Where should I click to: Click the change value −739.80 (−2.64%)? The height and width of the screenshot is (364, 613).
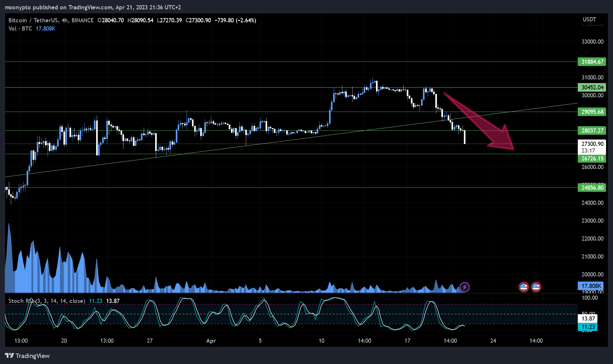pos(235,20)
